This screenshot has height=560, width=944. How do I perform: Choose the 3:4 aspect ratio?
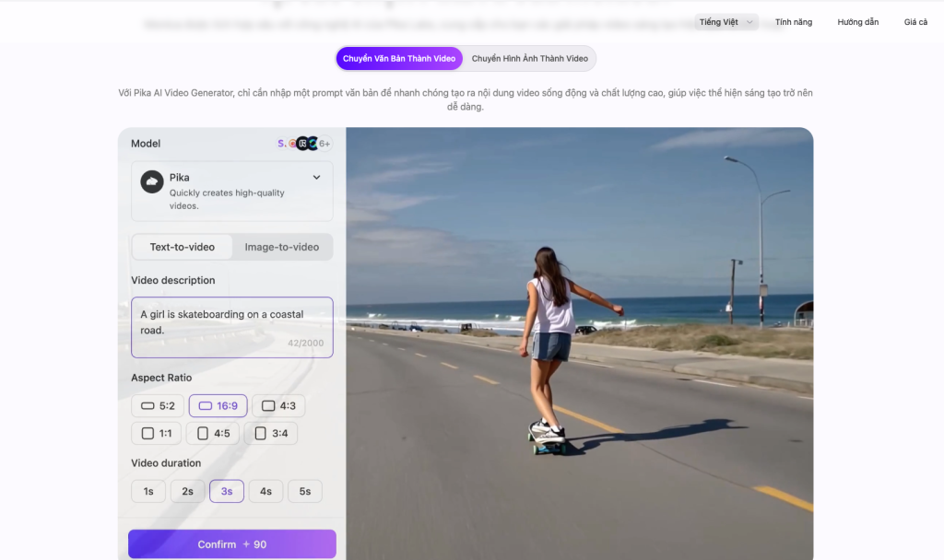(270, 433)
